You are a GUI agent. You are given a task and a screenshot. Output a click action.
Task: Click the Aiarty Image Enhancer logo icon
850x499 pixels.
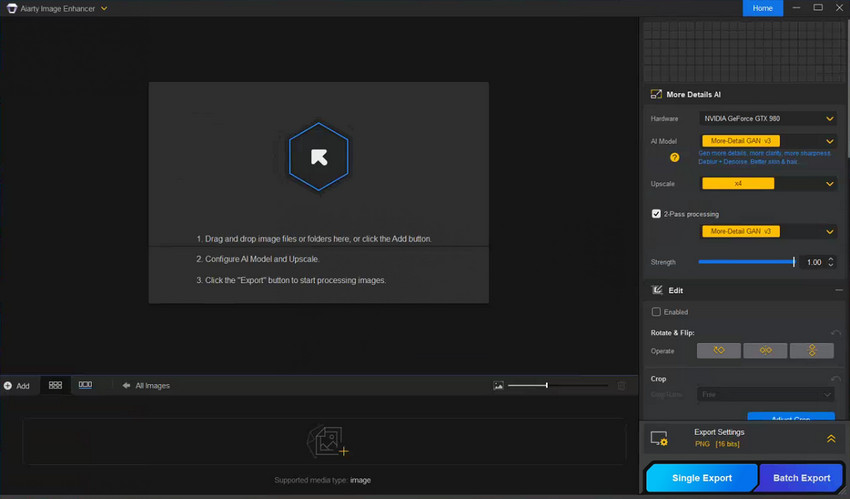tap(11, 8)
